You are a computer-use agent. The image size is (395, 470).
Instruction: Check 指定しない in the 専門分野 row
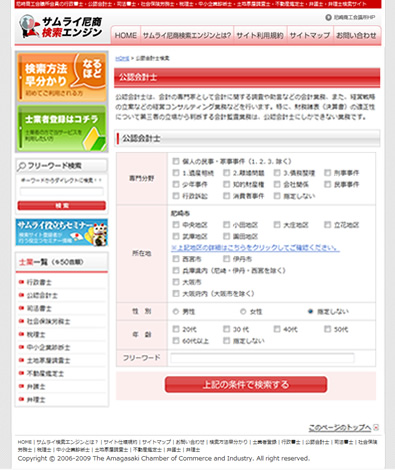pyautogui.click(x=277, y=196)
